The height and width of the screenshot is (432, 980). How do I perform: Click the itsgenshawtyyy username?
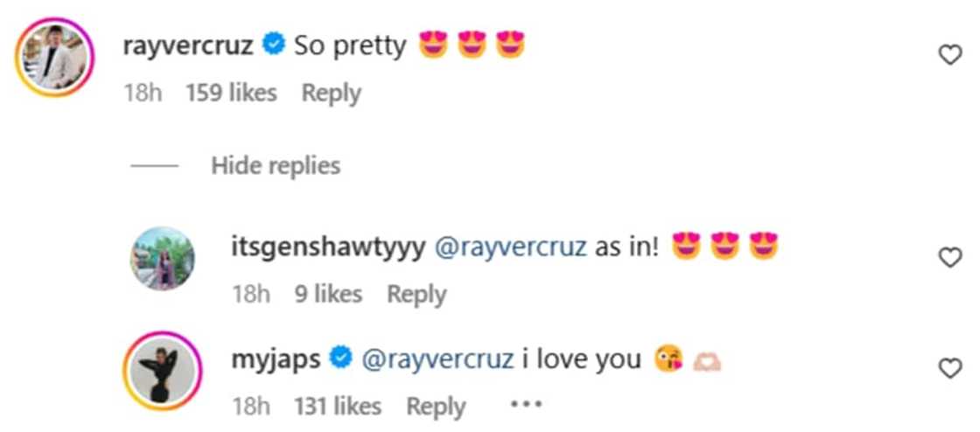tap(327, 247)
